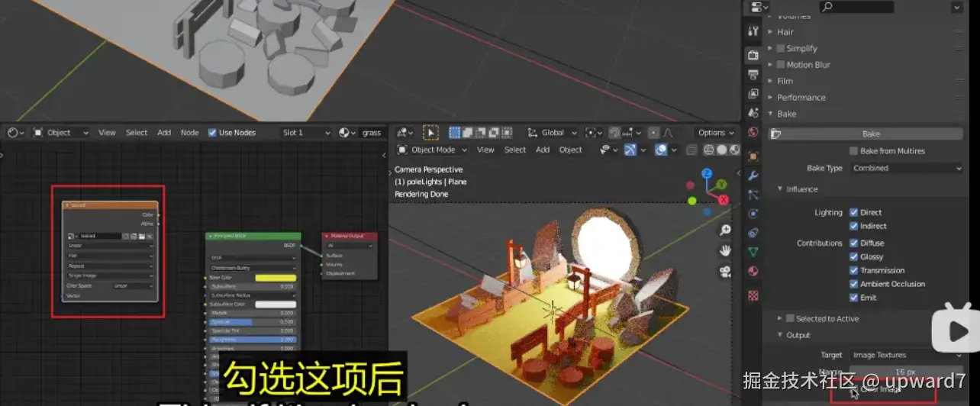Screen dimensions: 980x406
Task: Click the properties search magnifier icon
Action: 827,7
